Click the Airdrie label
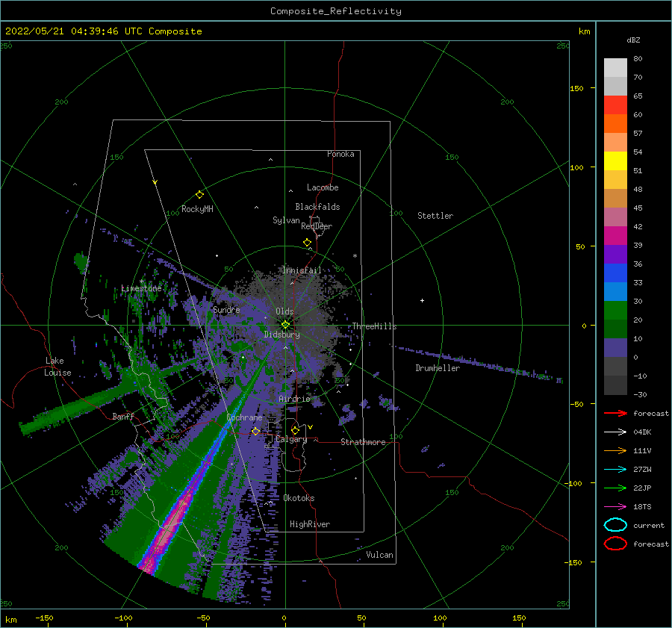This screenshot has width=672, height=628. (294, 399)
